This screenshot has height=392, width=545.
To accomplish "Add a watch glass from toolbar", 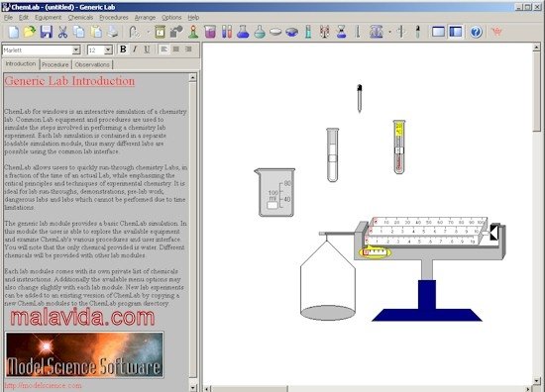I will [275, 32].
